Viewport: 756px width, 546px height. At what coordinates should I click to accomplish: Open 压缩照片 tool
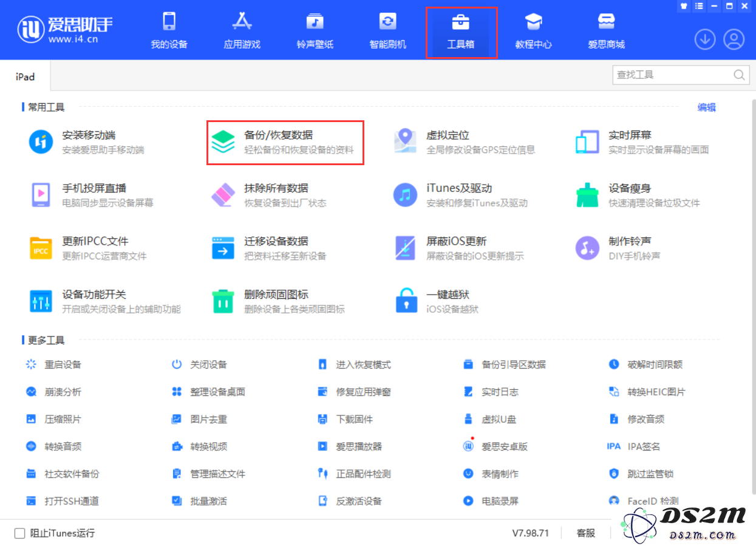pos(53,419)
